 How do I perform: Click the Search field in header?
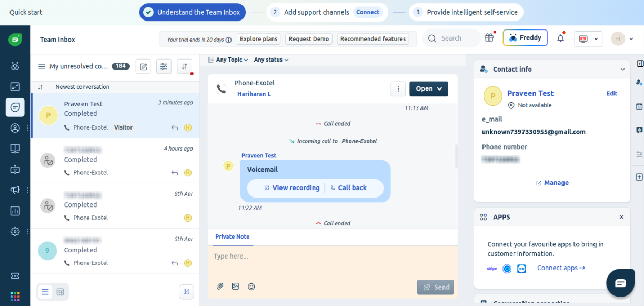click(451, 38)
